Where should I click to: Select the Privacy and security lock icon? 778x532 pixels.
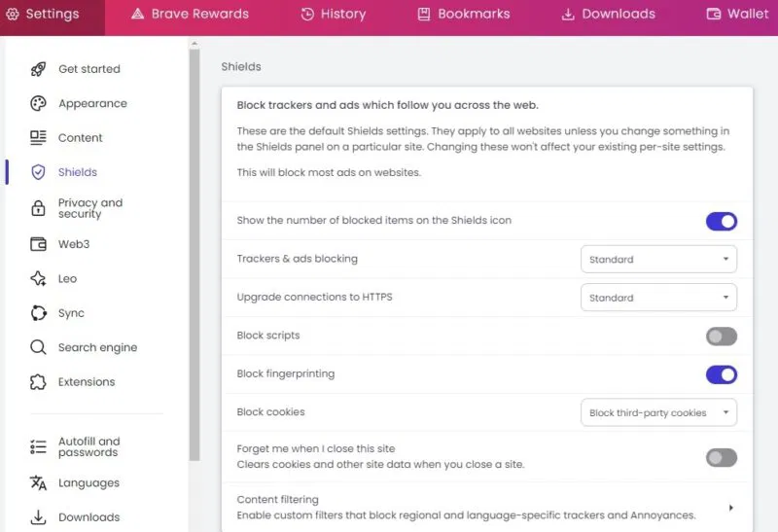point(38,208)
